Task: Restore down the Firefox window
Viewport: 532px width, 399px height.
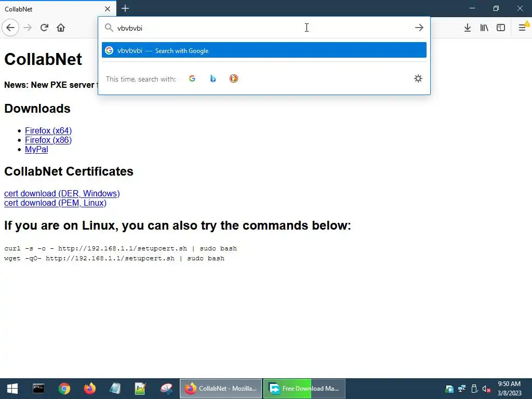Action: 496,8
